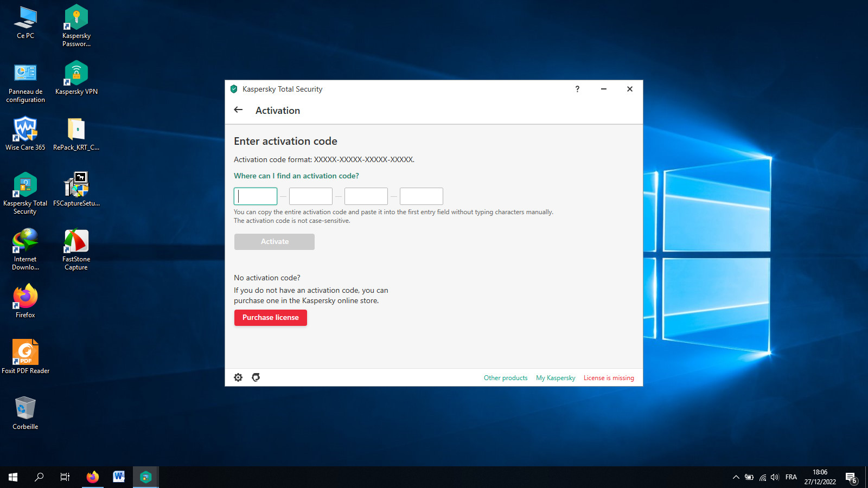Select Wise Care 365 desktop icon

point(25,134)
